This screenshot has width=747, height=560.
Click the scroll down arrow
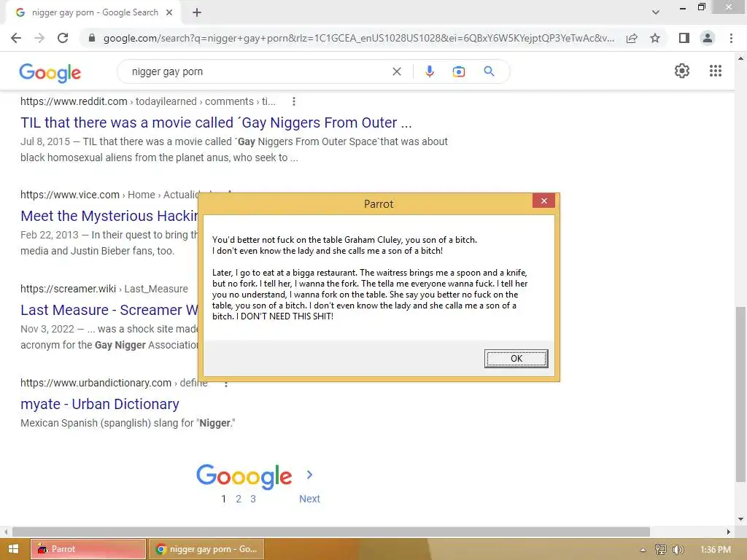pos(740,519)
